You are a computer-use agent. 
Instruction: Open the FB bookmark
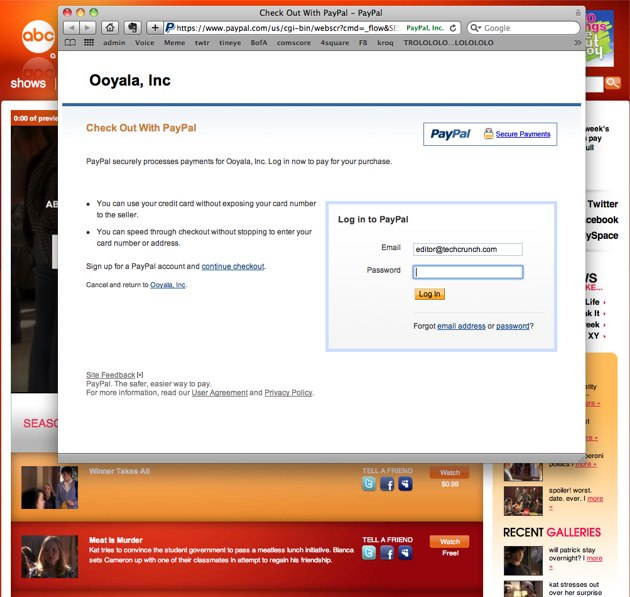point(363,43)
